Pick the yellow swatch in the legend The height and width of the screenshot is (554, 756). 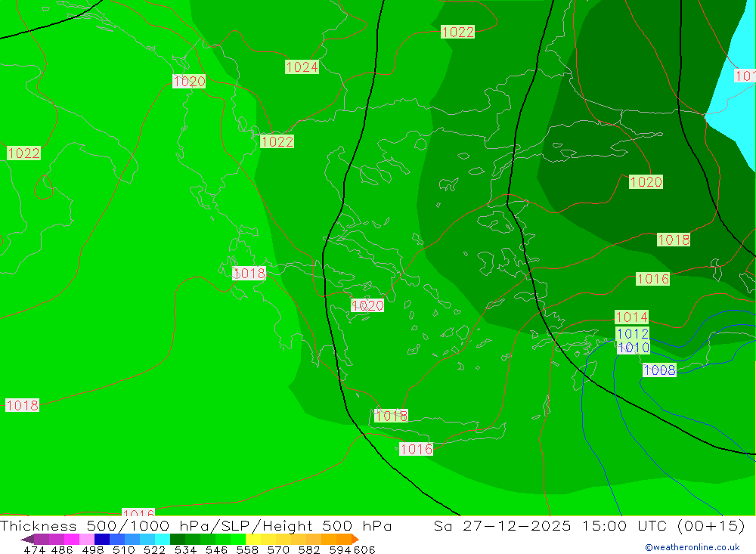pos(253,540)
